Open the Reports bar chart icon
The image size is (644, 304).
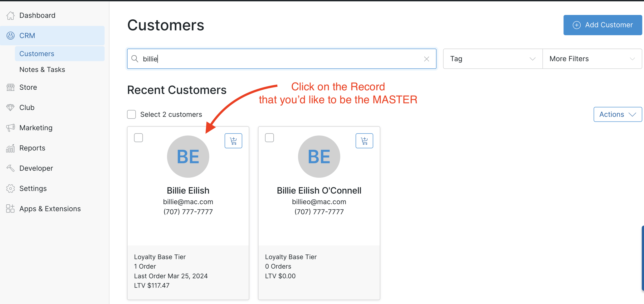[x=10, y=148]
